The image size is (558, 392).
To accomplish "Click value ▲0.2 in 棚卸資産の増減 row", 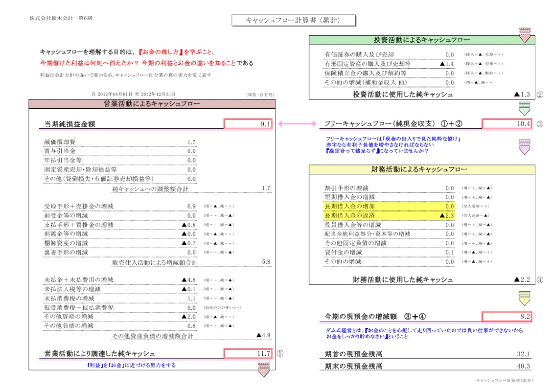I will tap(189, 243).
